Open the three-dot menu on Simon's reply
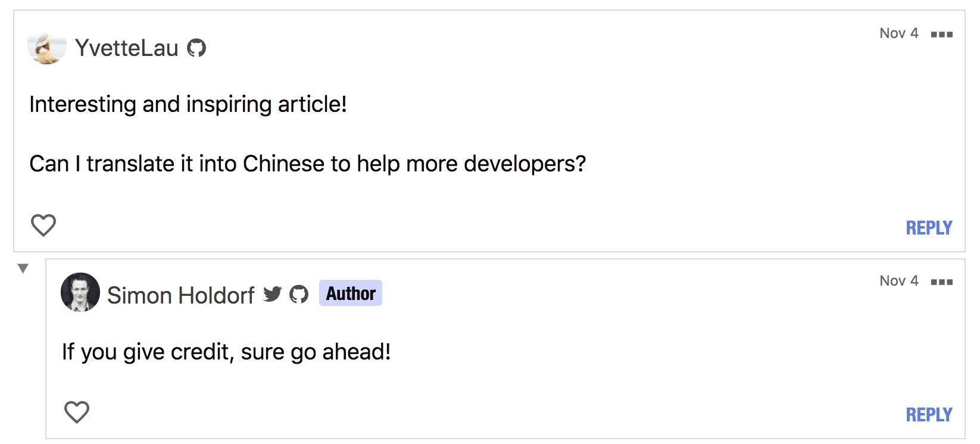Screen dimensions: 980x444 coord(941,282)
